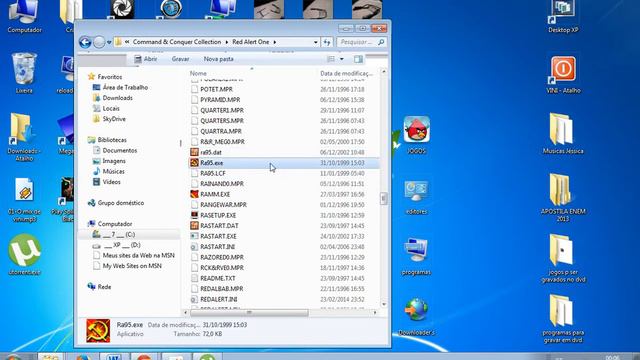
Task: Select the RASTART.INI file icon
Action: (x=194, y=247)
